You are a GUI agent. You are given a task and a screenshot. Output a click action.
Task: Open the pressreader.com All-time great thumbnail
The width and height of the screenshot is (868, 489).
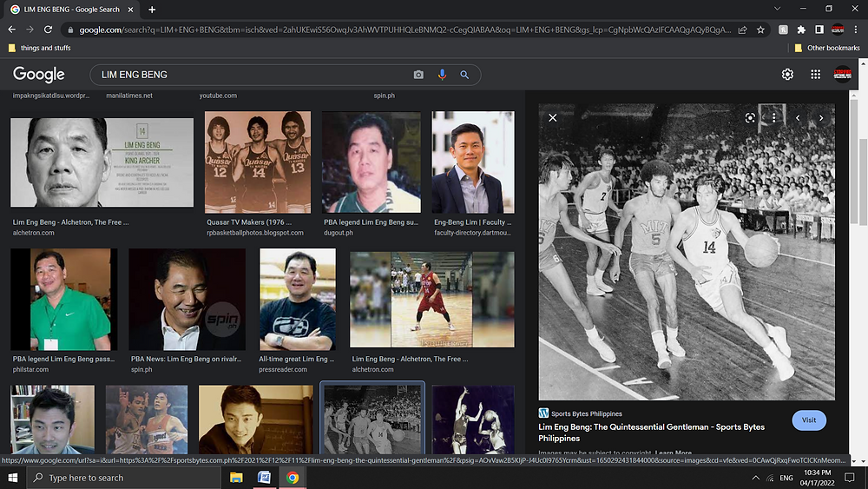[298, 299]
